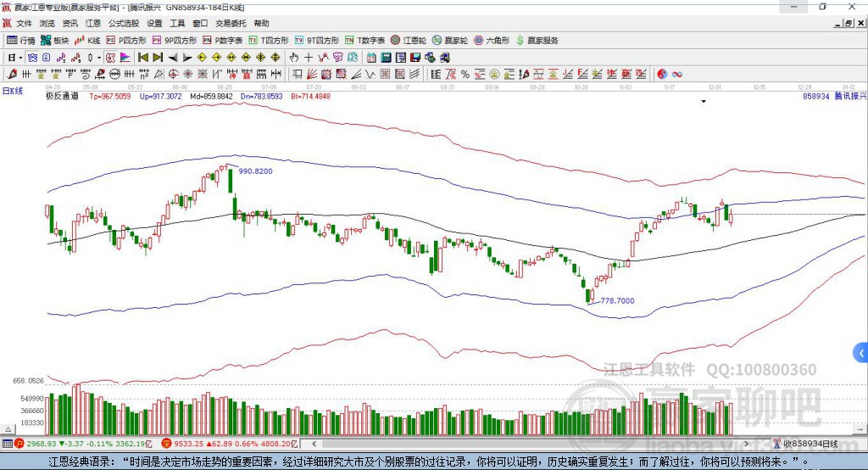Click the 深 Shenzhen index badge
The height and width of the screenshot is (470, 868).
[166, 444]
